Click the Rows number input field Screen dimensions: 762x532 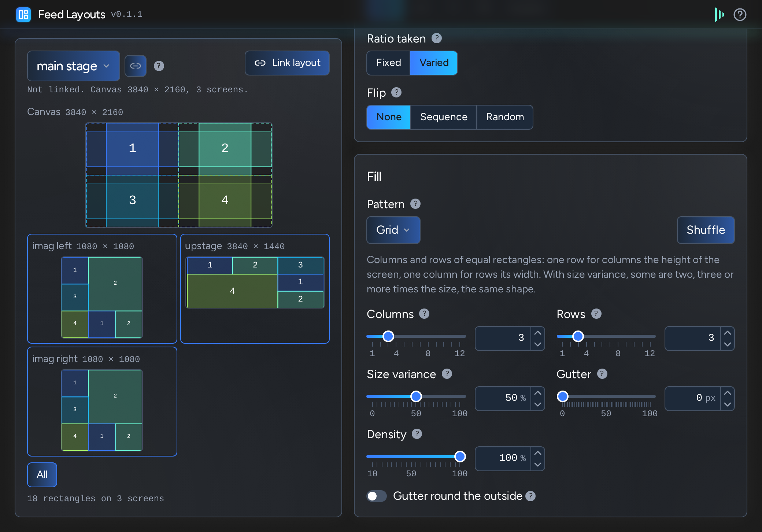point(693,339)
